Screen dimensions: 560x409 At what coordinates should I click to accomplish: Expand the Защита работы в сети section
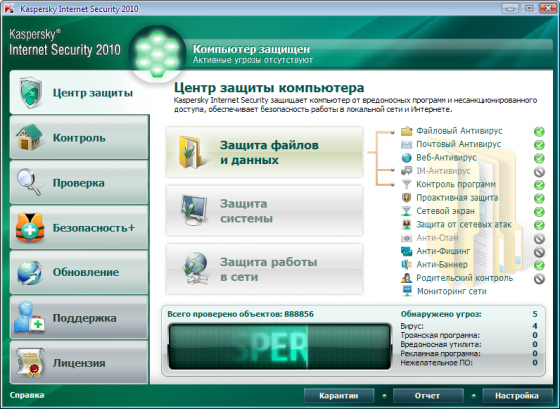coord(265,269)
